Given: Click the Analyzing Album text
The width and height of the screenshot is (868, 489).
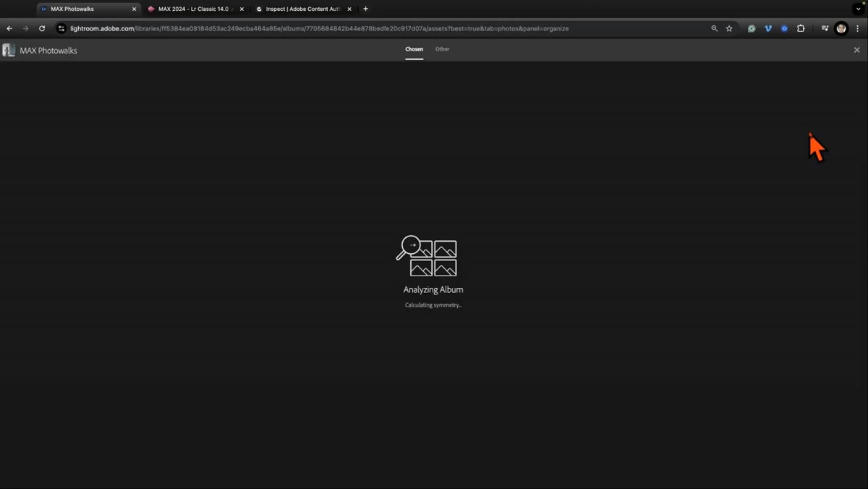Looking at the screenshot, I should pyautogui.click(x=433, y=289).
